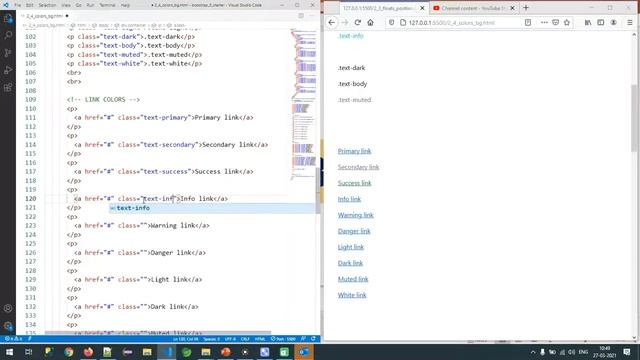
Task: Click the Save to Pocket icon
Action: [x=556, y=22]
